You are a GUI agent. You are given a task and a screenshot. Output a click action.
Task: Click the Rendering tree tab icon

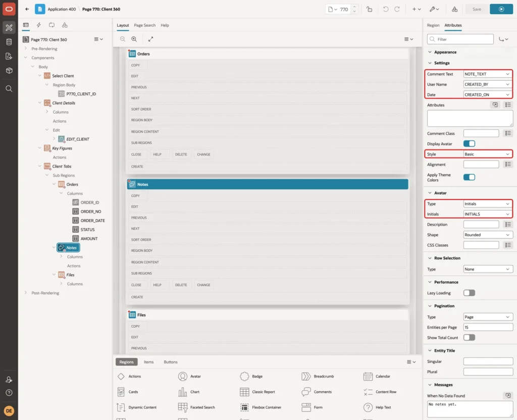point(26,25)
